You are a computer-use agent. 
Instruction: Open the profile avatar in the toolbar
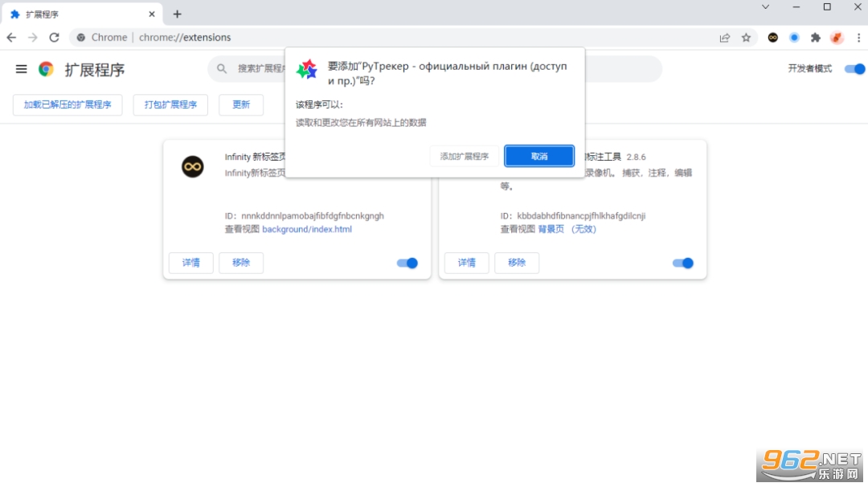click(837, 38)
